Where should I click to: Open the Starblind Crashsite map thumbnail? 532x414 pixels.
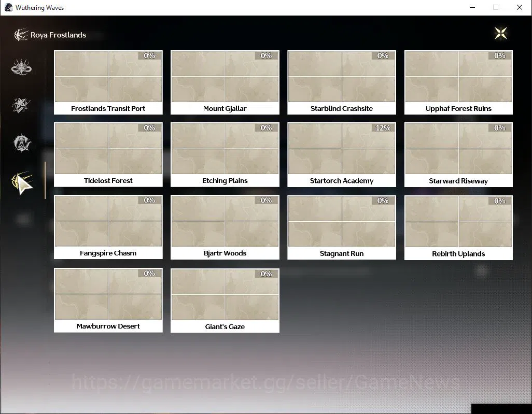(342, 77)
